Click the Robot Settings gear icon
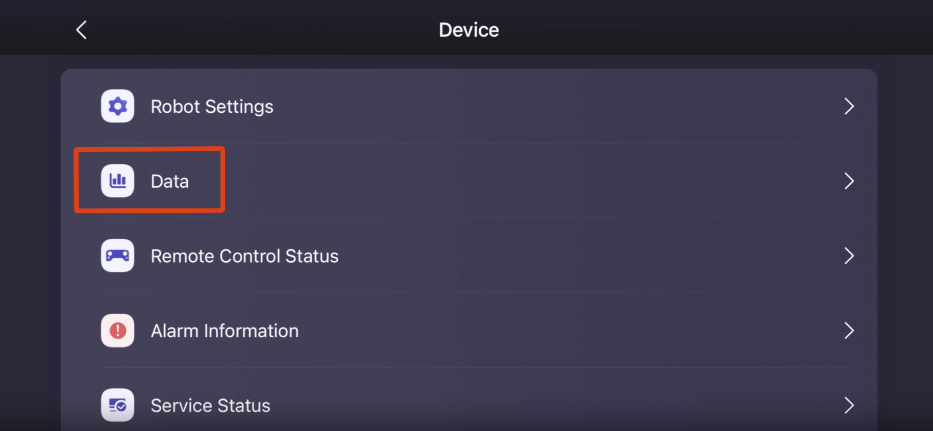Screen dimensions: 933x431 tap(117, 107)
